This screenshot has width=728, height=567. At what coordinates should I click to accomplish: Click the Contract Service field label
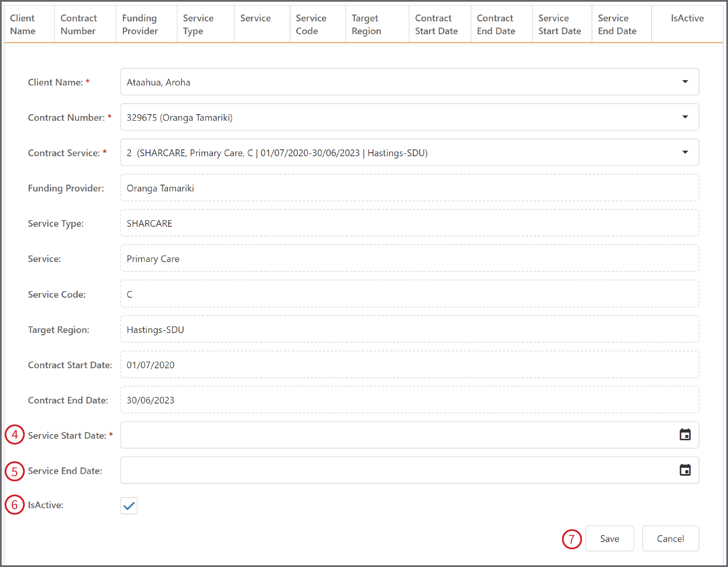pos(64,153)
